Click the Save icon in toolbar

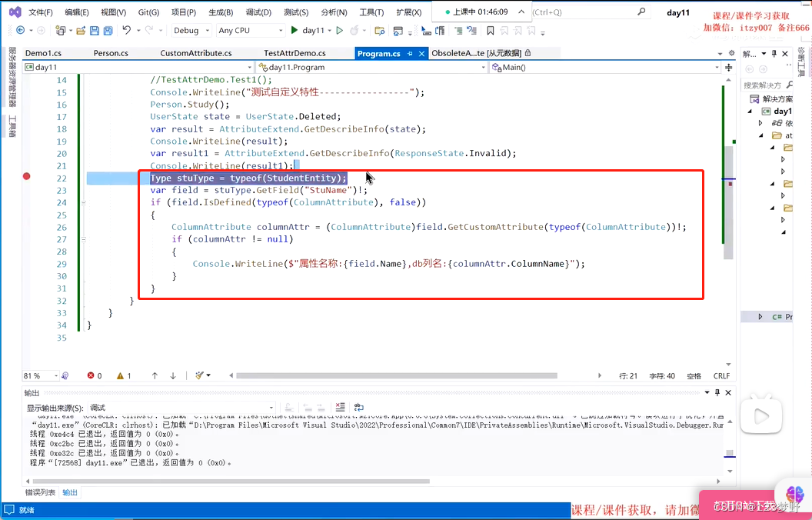coord(95,31)
